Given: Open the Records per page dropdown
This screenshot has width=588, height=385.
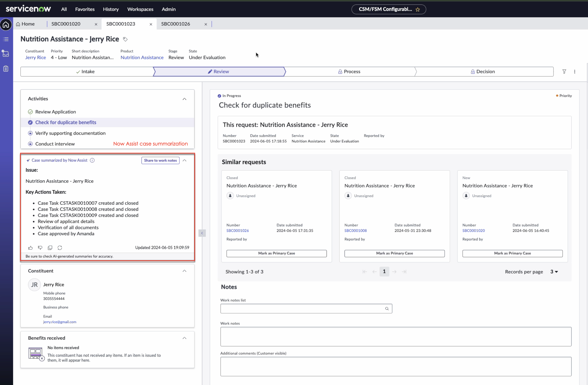Looking at the screenshot, I should (x=554, y=271).
